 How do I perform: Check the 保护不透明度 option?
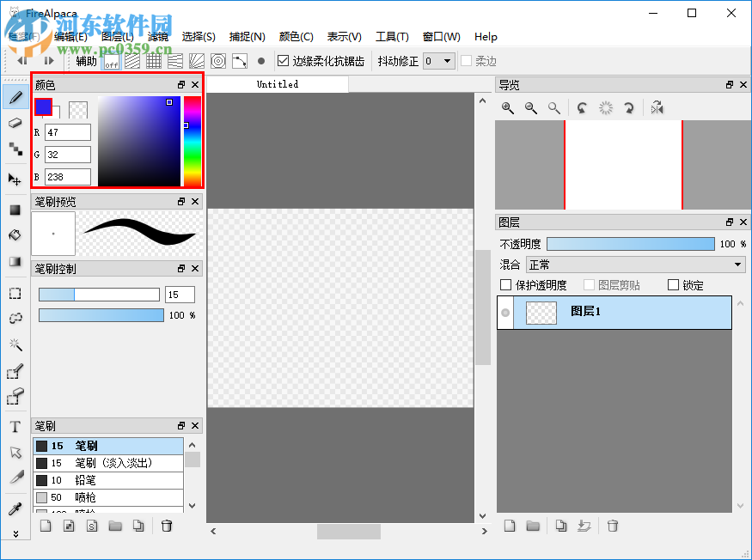pos(506,285)
